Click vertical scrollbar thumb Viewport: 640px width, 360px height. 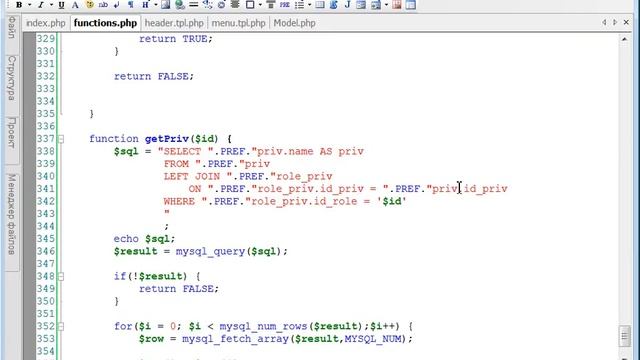(x=624, y=337)
